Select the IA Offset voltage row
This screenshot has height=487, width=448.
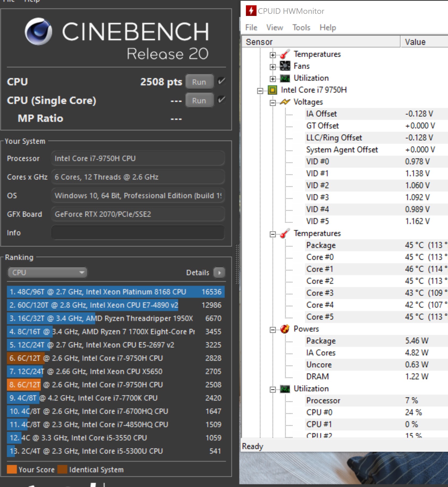[376, 114]
